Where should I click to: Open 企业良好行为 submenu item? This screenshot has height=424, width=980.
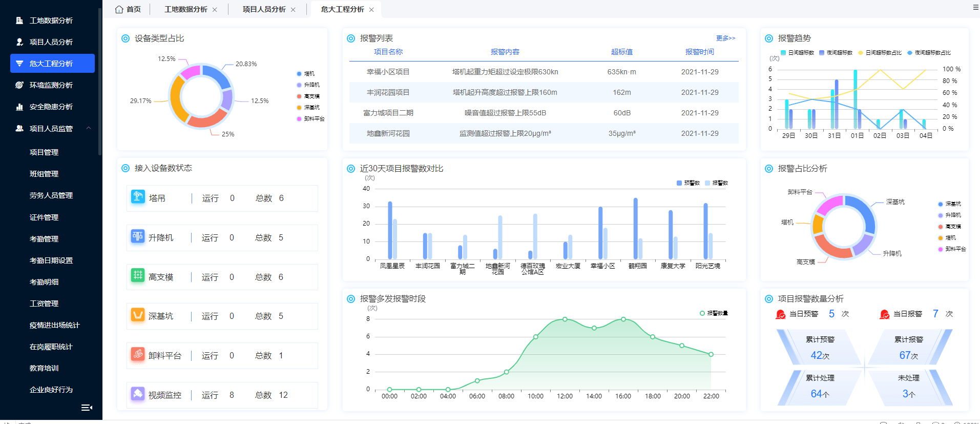(x=51, y=390)
